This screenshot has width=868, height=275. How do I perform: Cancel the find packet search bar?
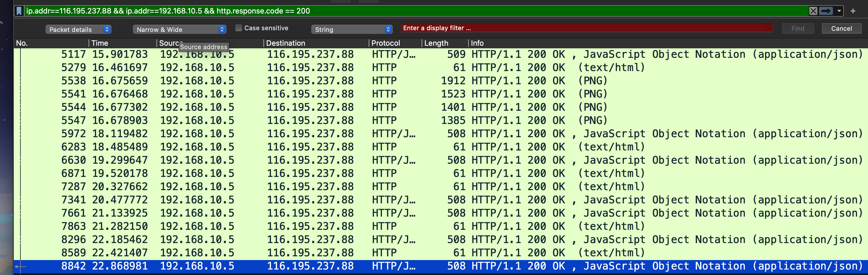pyautogui.click(x=841, y=29)
